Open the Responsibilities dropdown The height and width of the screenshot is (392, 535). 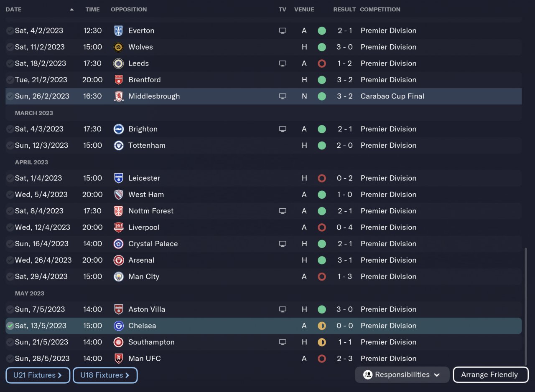[x=402, y=374]
